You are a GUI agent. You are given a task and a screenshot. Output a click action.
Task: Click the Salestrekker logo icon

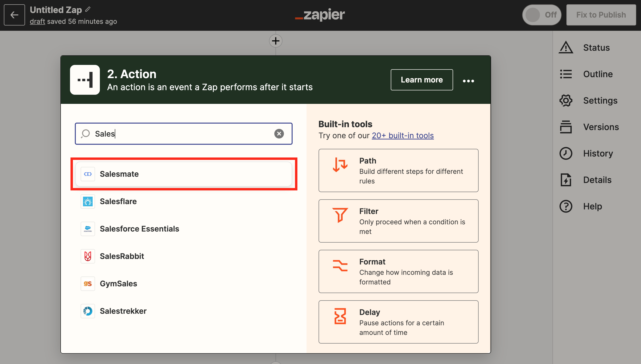coord(88,311)
